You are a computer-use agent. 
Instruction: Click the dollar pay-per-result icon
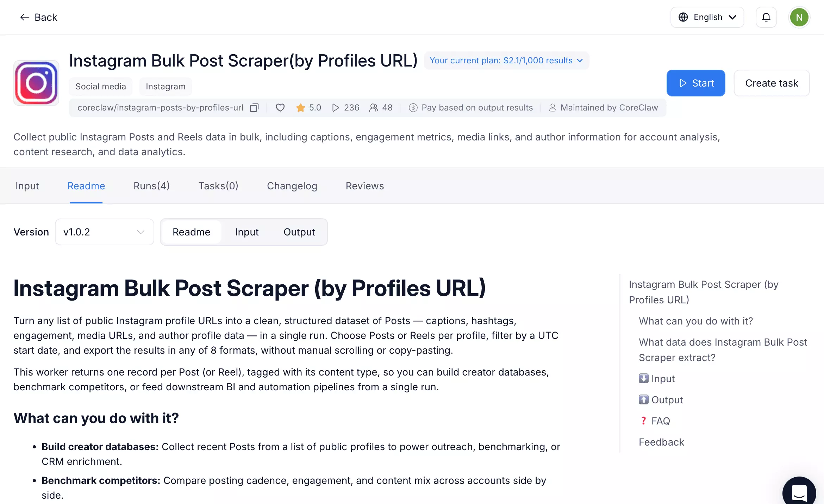pyautogui.click(x=413, y=108)
